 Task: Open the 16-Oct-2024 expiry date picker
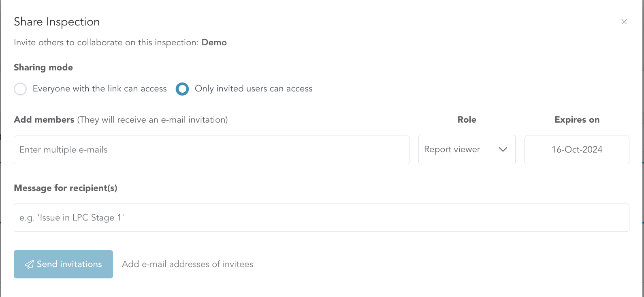[x=577, y=150]
